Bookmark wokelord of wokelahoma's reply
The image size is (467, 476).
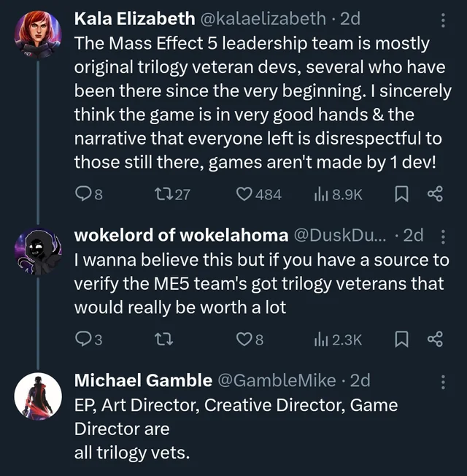401,339
